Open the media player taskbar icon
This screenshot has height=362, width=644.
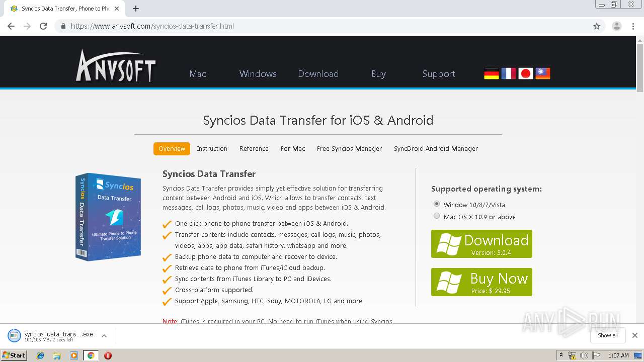click(74, 355)
